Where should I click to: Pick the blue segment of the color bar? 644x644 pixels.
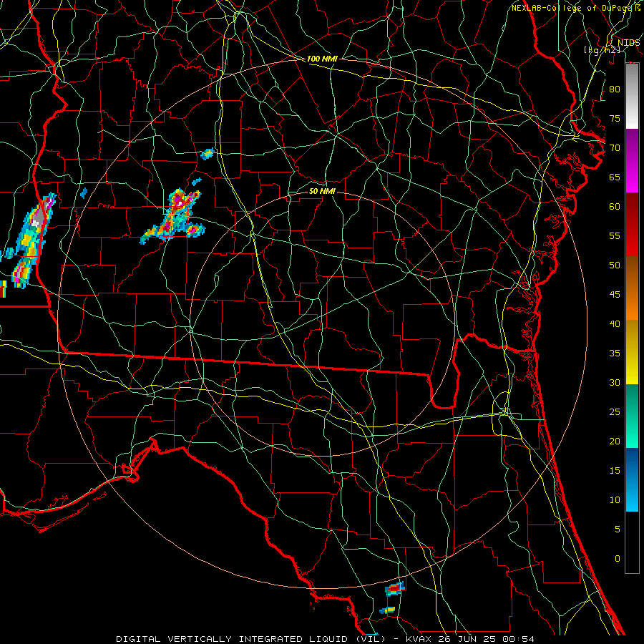point(632,479)
